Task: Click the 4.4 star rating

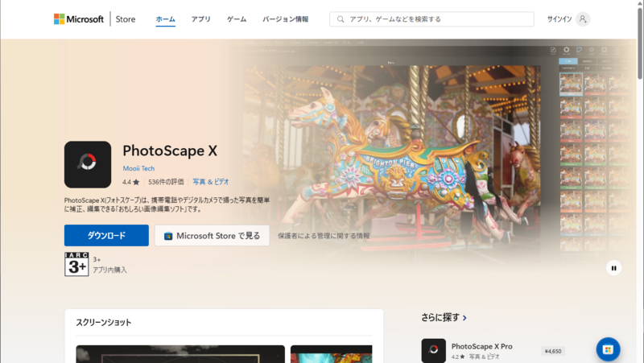Action: coord(130,182)
